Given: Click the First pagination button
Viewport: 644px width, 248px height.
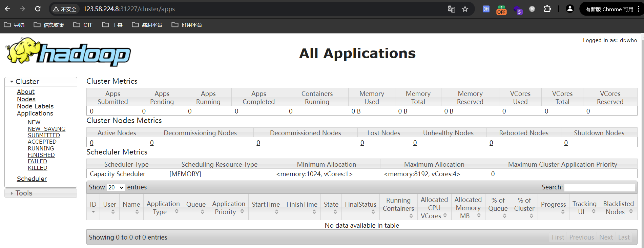Looking at the screenshot, I should pos(558,237).
